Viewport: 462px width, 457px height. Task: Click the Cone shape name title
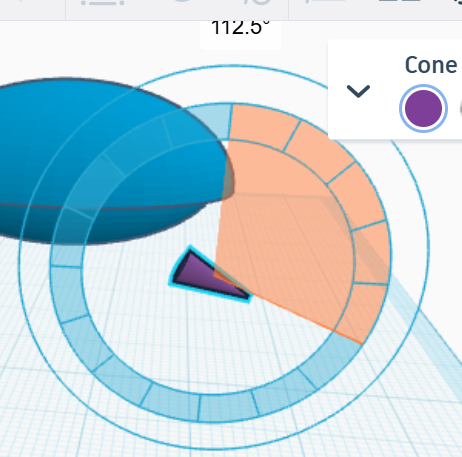tap(431, 65)
